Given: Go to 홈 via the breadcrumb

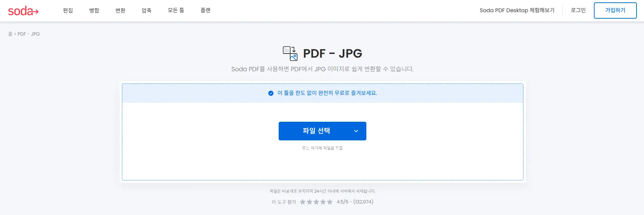Looking at the screenshot, I should (10, 34).
